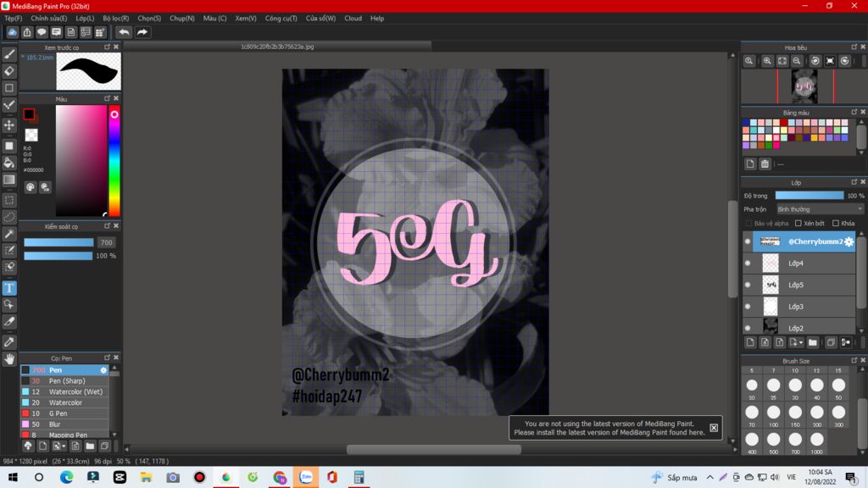The image size is (868, 488).
Task: Select the Brush tool
Action: tap(9, 54)
